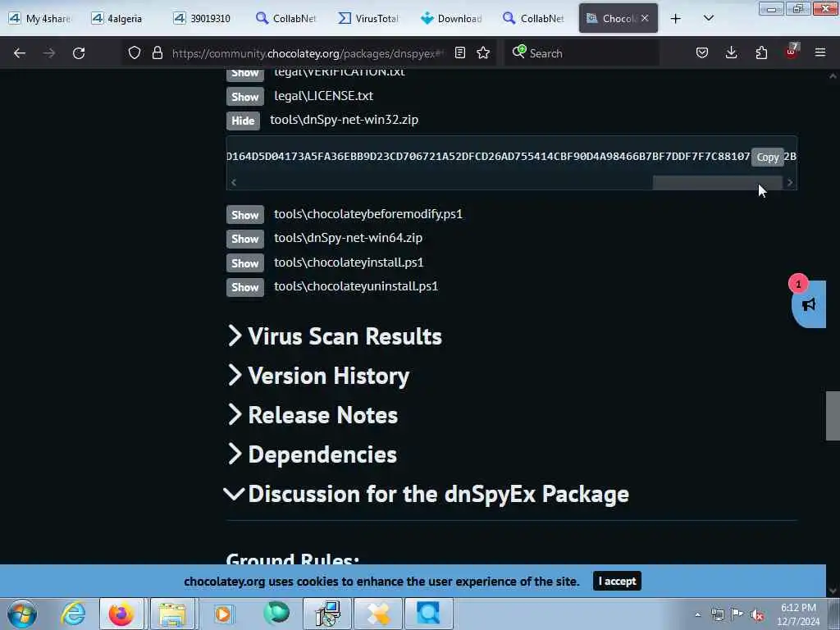Viewport: 840px width, 630px height.
Task: Copy the win32 zip checksum
Action: pyautogui.click(x=767, y=157)
